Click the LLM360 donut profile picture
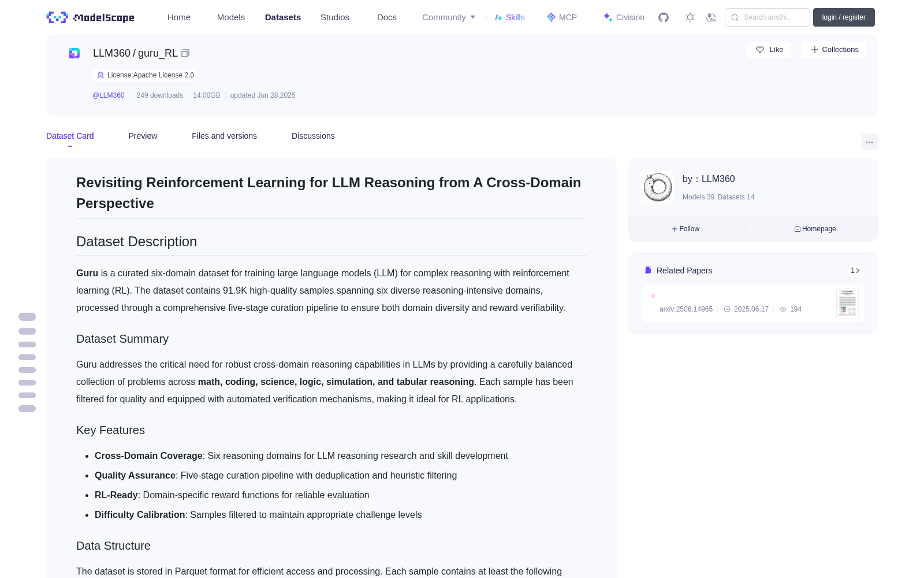This screenshot has height=578, width=924. tap(657, 187)
